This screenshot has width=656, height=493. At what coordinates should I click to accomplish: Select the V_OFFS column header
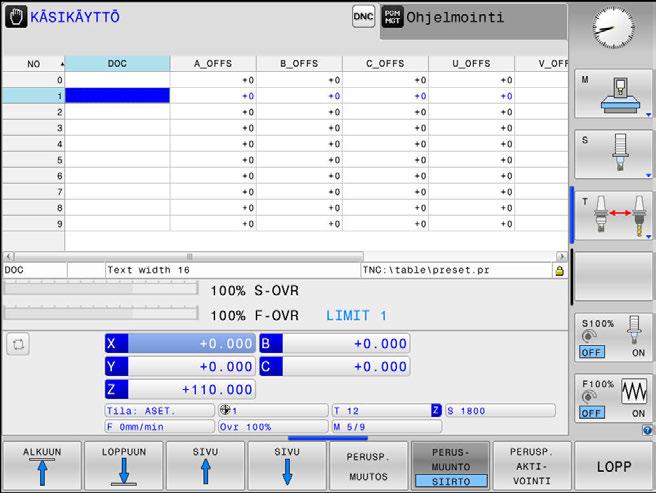point(541,64)
